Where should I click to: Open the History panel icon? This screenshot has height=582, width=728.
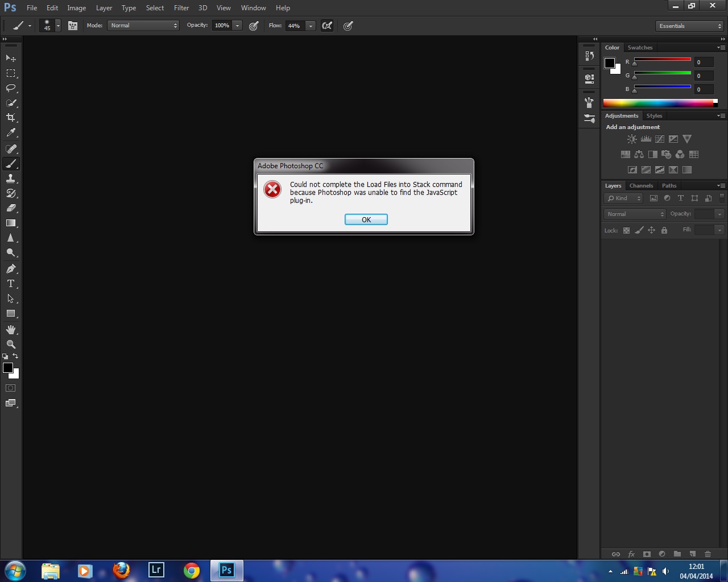(589, 56)
